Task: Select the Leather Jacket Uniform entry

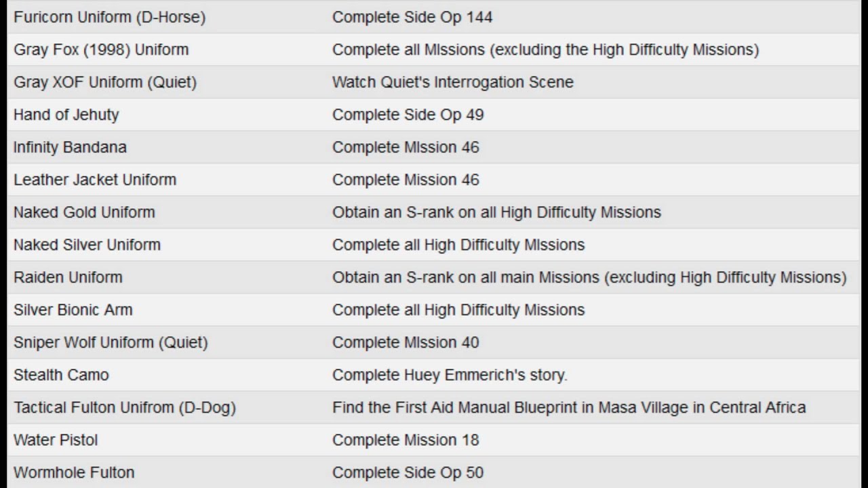Action: pos(95,180)
